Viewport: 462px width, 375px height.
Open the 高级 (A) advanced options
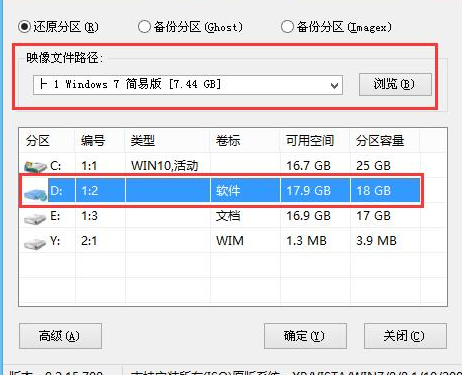(60, 336)
